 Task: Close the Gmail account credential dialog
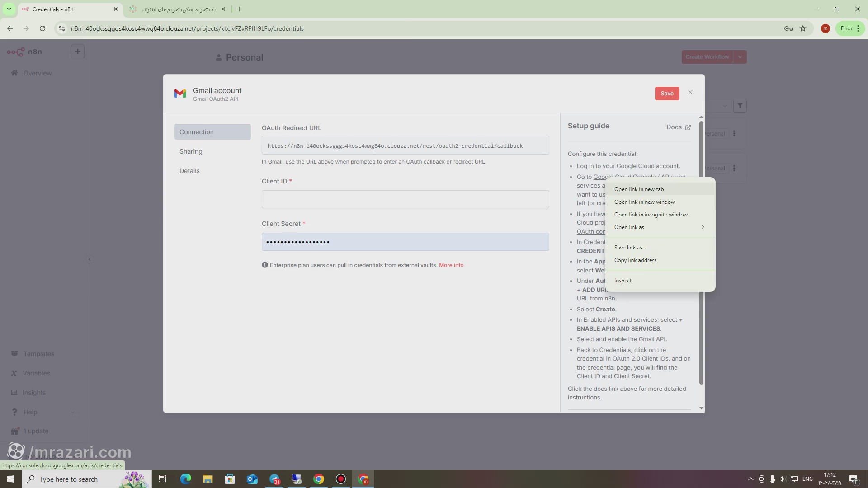(x=690, y=93)
